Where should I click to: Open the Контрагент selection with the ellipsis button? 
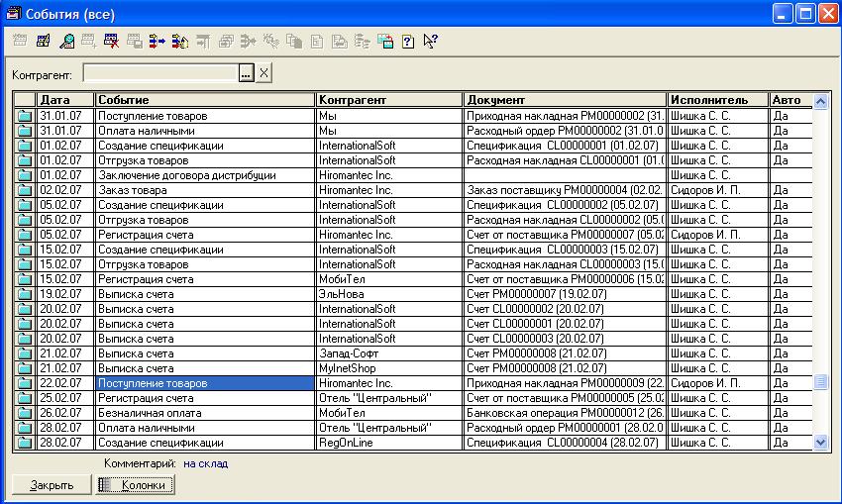click(x=246, y=73)
